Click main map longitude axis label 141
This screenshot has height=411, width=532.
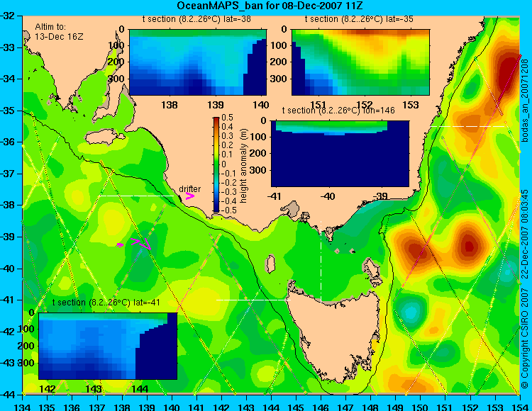pyautogui.click(x=196, y=407)
